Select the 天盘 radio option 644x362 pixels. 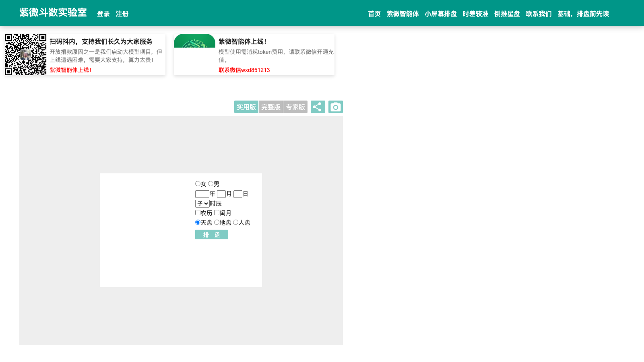pyautogui.click(x=198, y=222)
